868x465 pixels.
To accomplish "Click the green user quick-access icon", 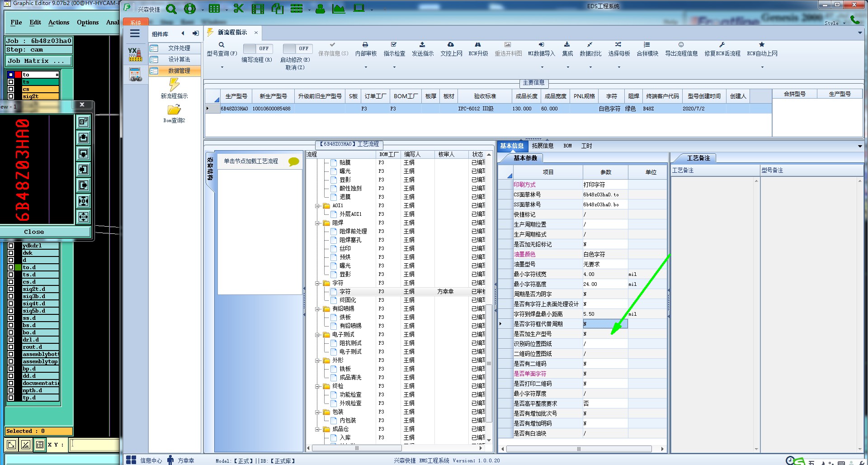I will click(x=320, y=9).
